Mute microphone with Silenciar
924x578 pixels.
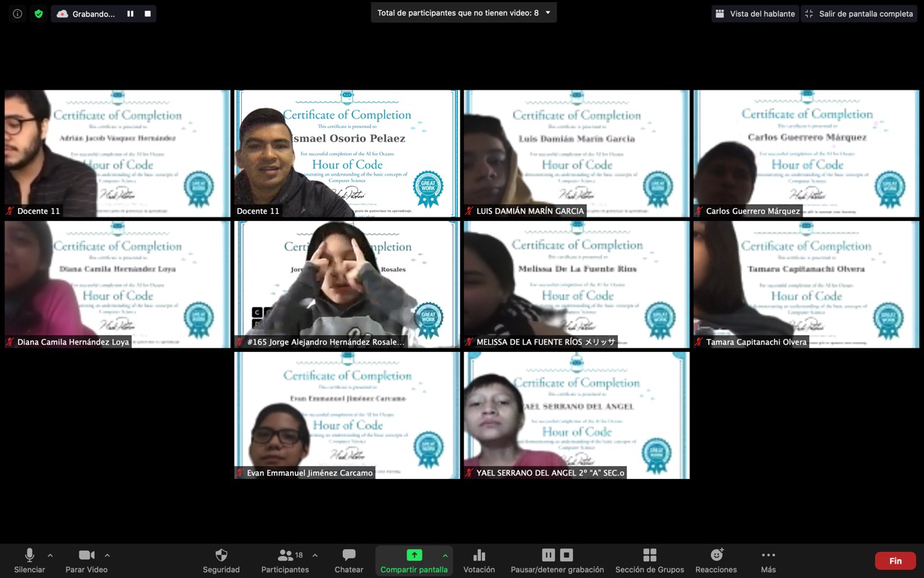coord(30,561)
